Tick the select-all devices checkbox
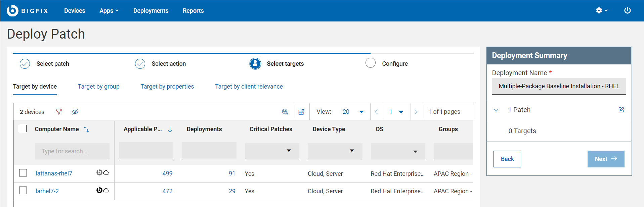Viewport: 644px width, 207px height. 23,128
